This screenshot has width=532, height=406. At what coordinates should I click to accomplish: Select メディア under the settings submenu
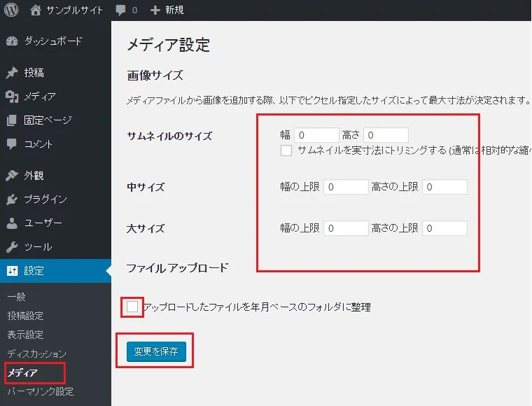[22, 373]
